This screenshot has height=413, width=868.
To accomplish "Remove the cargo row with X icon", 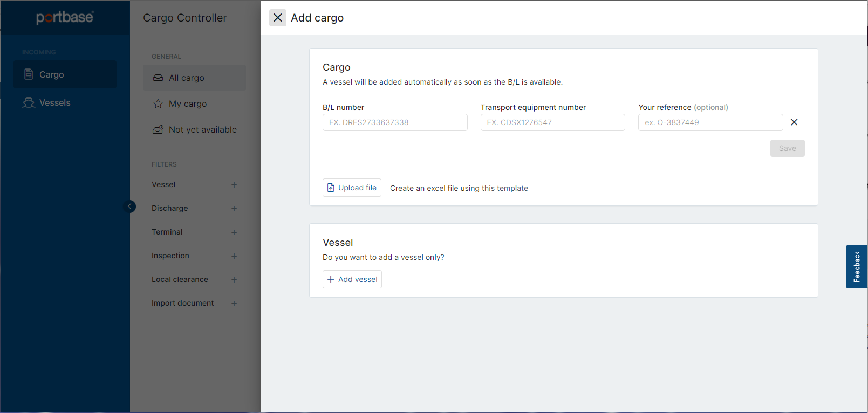I will pos(794,122).
